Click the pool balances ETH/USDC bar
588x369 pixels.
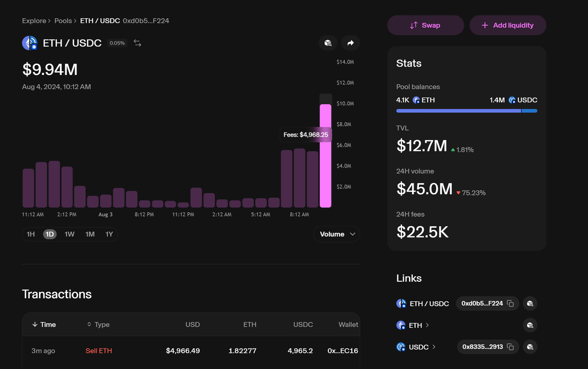tap(466, 111)
